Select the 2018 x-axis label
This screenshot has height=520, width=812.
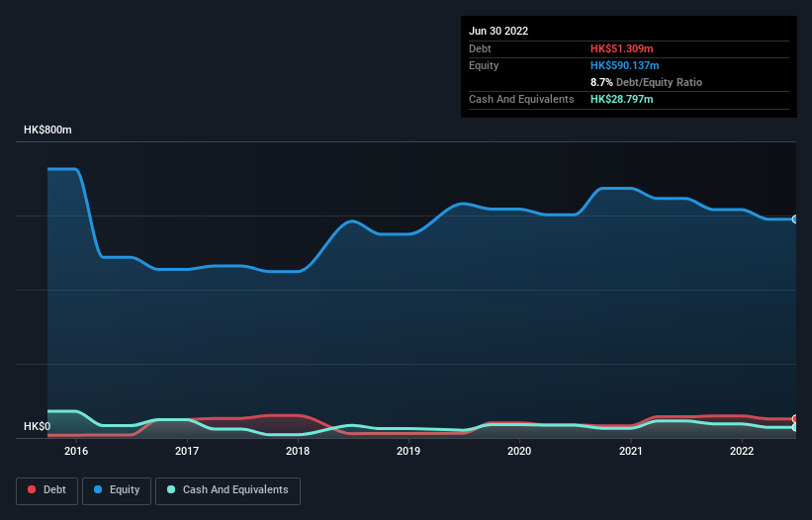tap(298, 451)
